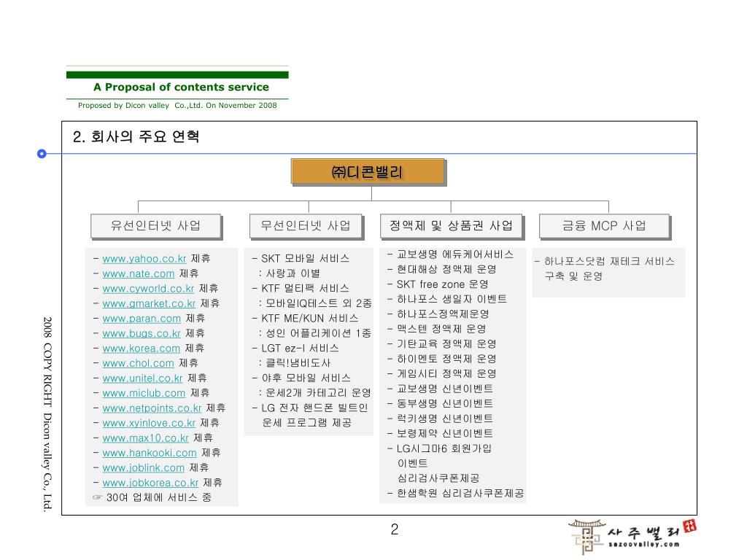Click the sazoovalley.com logo
Screen dimensions: 747x560
pos(632,537)
